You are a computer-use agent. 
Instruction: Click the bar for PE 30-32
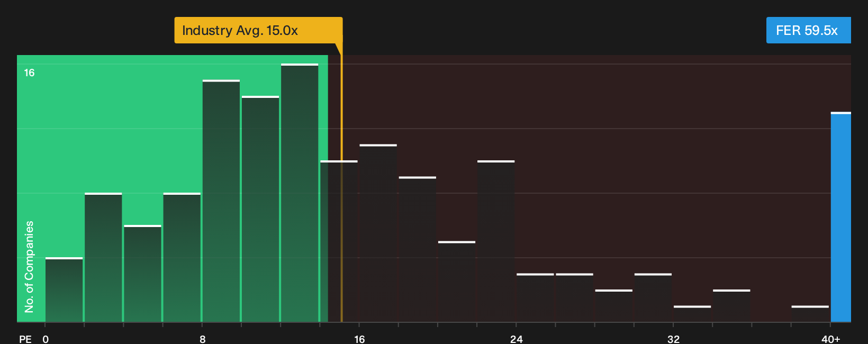tap(653, 297)
